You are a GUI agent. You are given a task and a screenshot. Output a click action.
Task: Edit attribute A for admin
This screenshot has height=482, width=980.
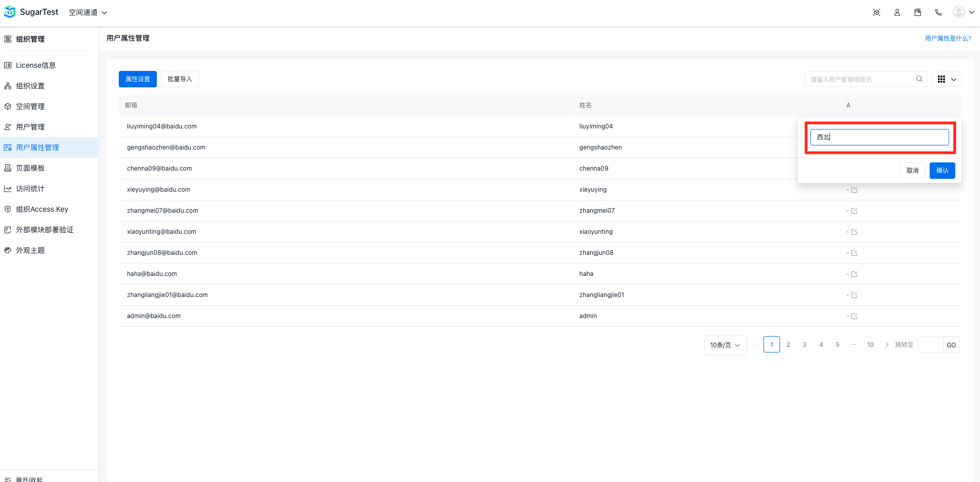coord(855,317)
